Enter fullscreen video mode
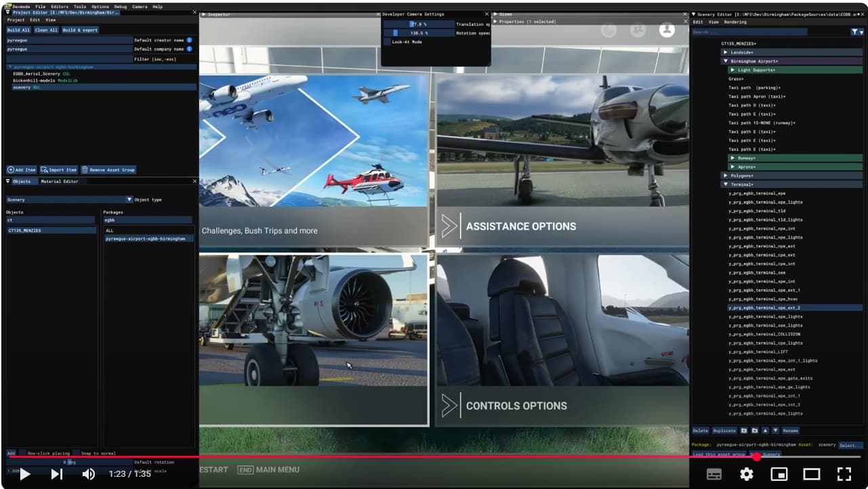 [844, 474]
